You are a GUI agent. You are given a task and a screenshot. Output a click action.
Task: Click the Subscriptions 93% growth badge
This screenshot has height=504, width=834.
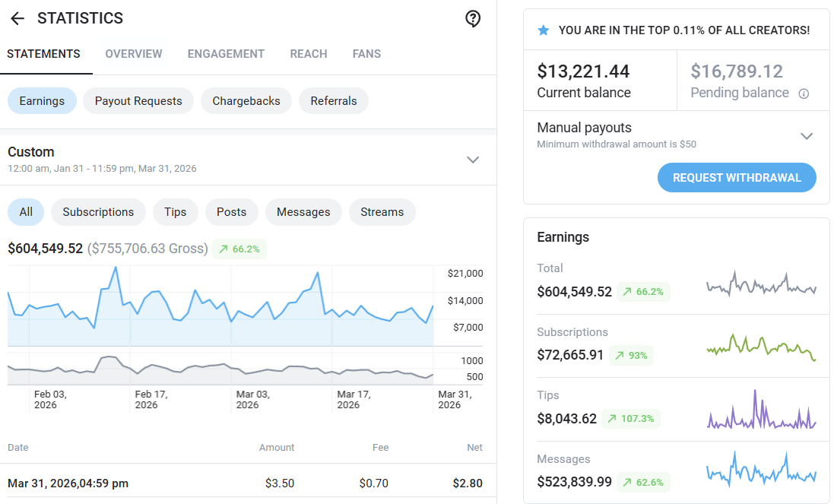(x=631, y=355)
